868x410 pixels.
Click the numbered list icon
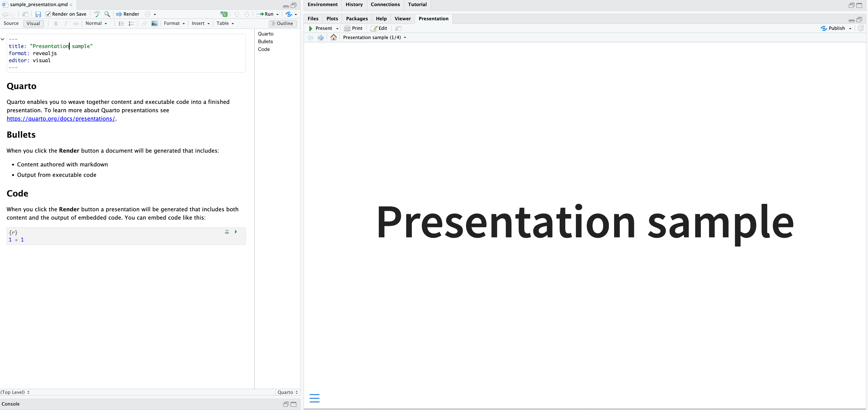(131, 23)
